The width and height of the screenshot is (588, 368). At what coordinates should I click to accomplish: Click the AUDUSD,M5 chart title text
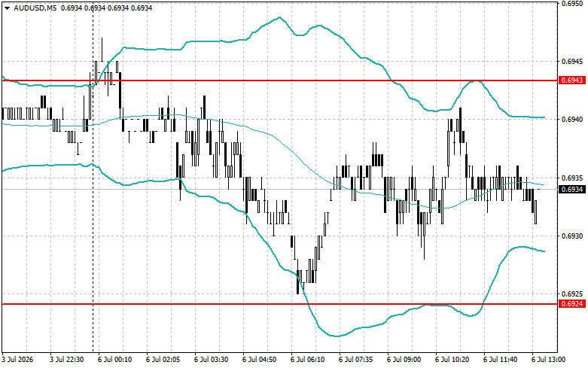tap(35, 8)
